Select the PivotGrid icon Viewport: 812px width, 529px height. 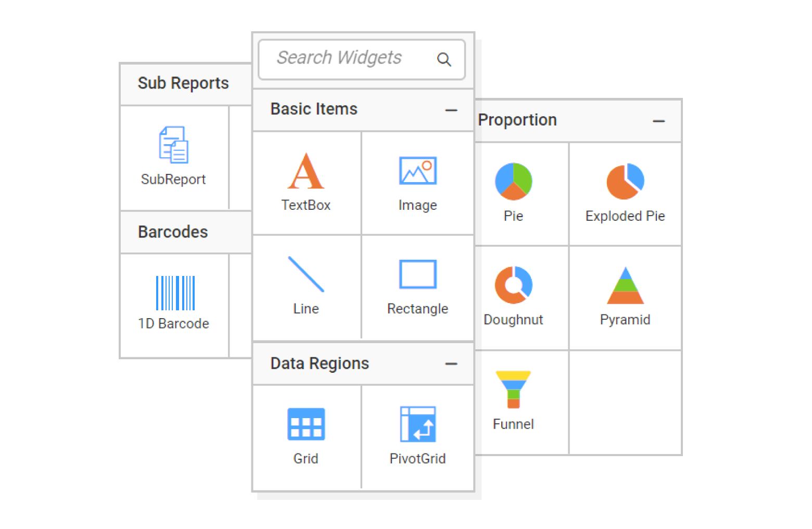(x=417, y=424)
